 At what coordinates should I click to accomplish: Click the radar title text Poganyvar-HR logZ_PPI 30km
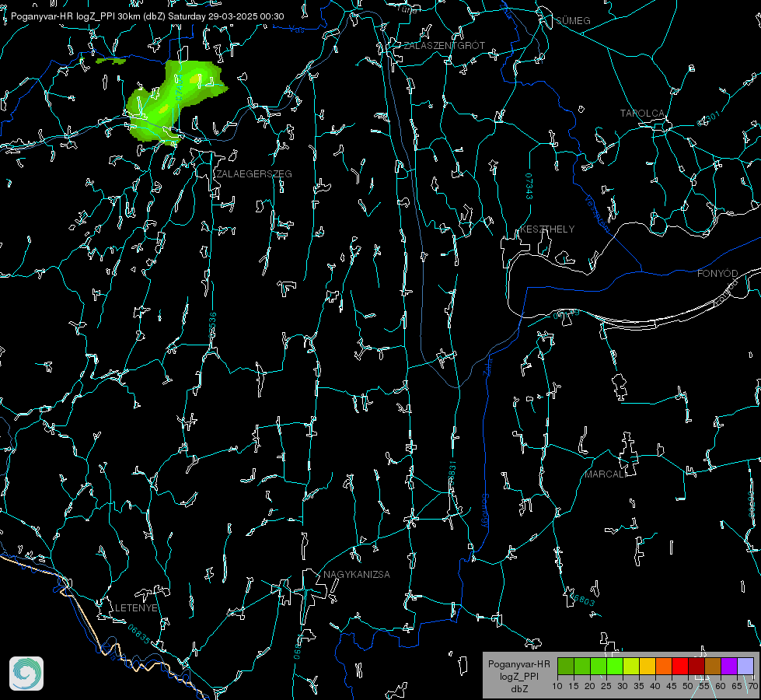75,16
